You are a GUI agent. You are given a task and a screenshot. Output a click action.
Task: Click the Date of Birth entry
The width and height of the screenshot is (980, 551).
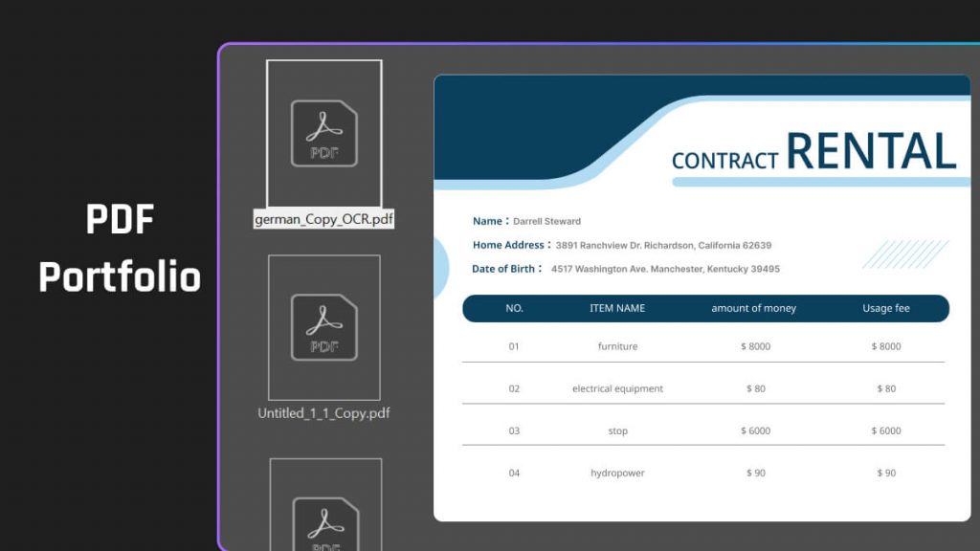[x=504, y=269]
